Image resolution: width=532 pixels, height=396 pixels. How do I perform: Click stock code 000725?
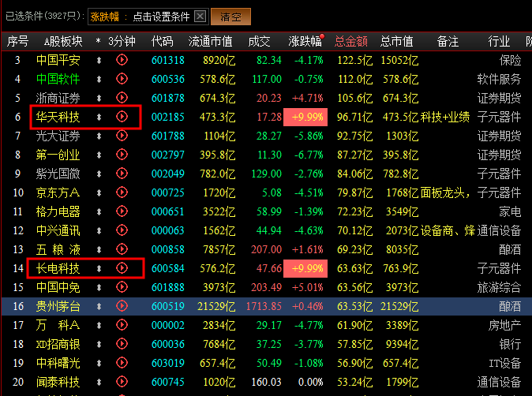168,193
